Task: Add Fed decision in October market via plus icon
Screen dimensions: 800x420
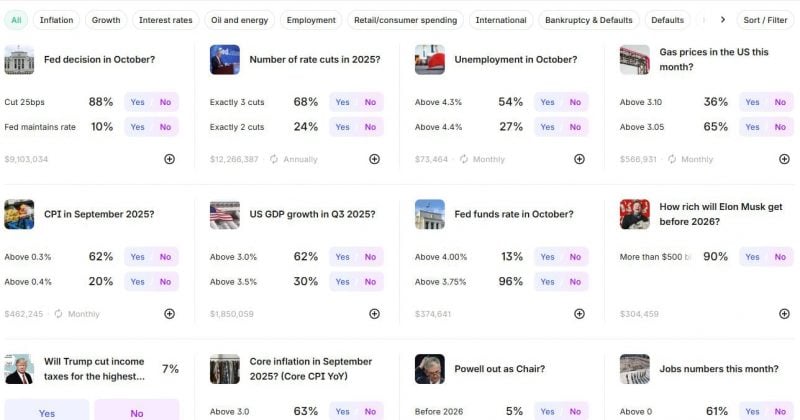Action: (x=169, y=159)
